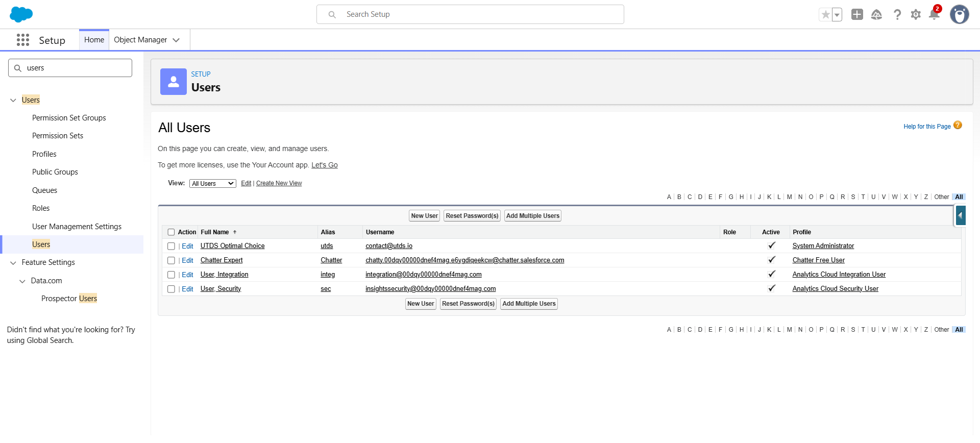The height and width of the screenshot is (443, 980).
Task: Sort by the Alias column header
Action: (328, 232)
